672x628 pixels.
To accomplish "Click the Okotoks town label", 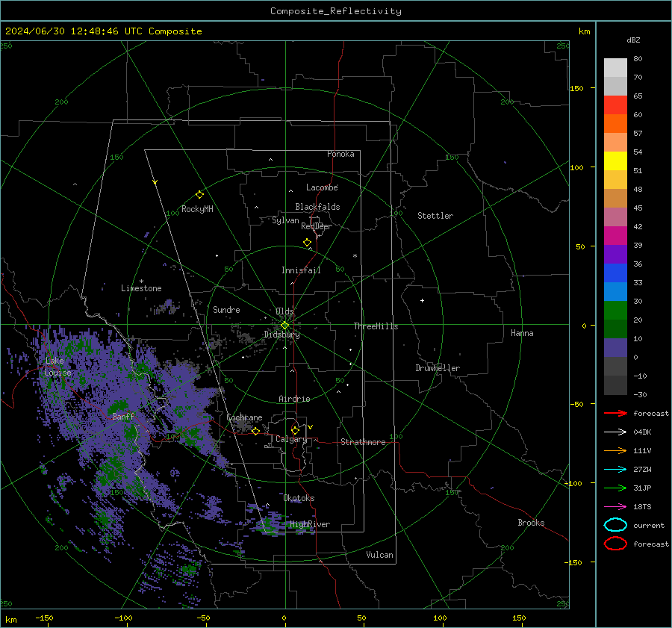I will point(299,499).
